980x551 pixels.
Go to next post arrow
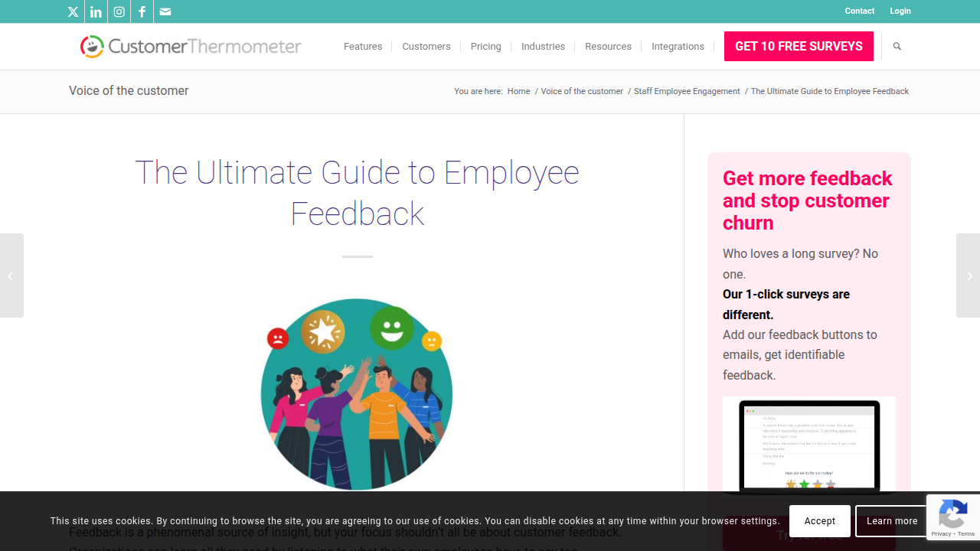pyautogui.click(x=969, y=275)
